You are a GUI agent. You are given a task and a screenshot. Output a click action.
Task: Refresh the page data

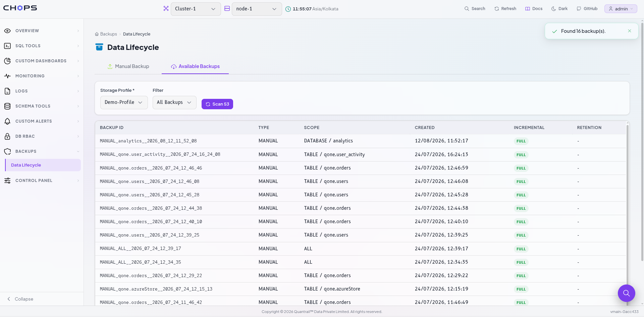pos(505,9)
